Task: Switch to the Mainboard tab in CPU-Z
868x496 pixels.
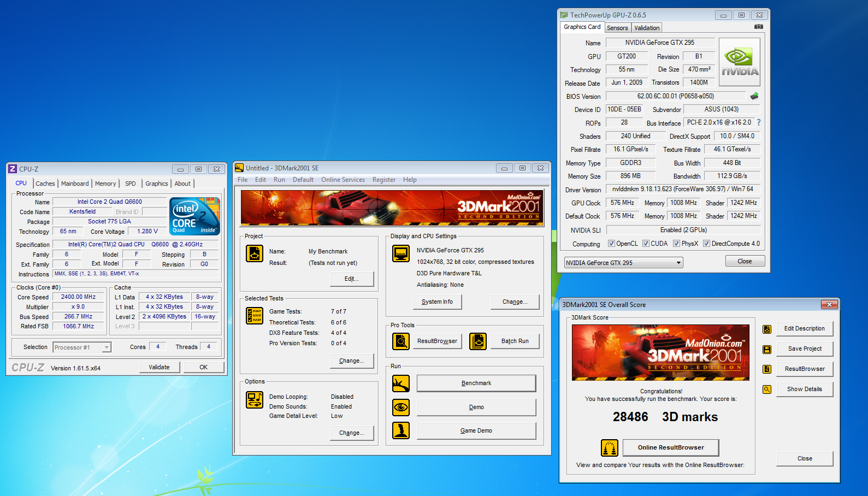Action: coord(75,184)
